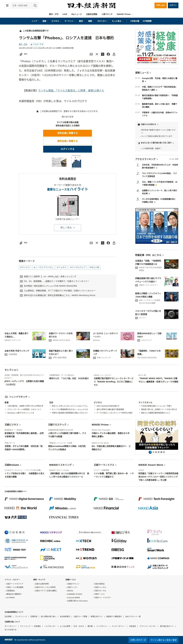Image resolution: width=183 pixels, height=644 pixels.
Task: Expand the トップ navigation dropdown
Action: (x=35, y=21)
